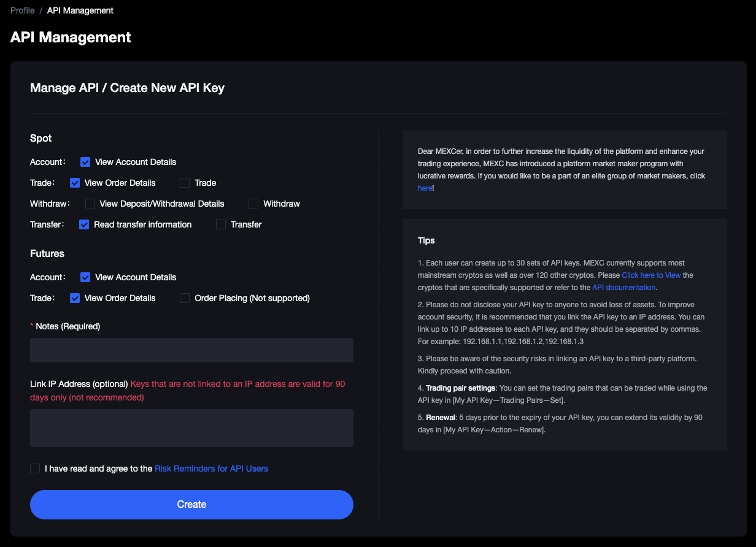Click the red 90 days validity warning

[x=188, y=391]
